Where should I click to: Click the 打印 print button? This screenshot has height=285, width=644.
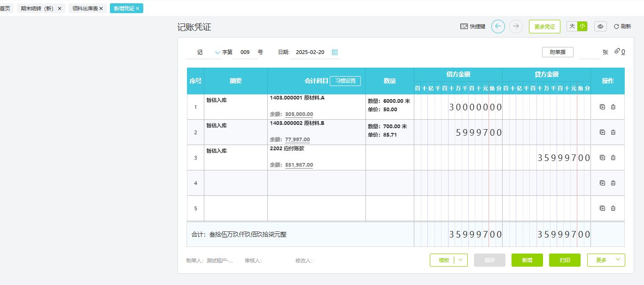[564, 260]
